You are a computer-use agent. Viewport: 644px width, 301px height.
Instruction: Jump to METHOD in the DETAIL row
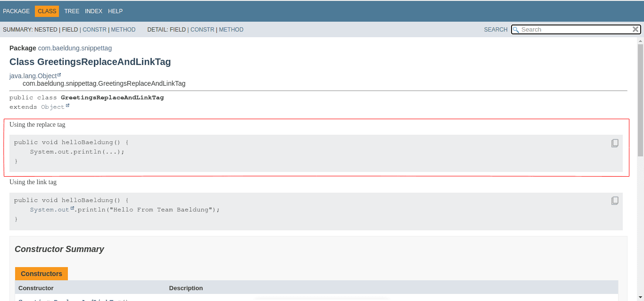point(231,30)
